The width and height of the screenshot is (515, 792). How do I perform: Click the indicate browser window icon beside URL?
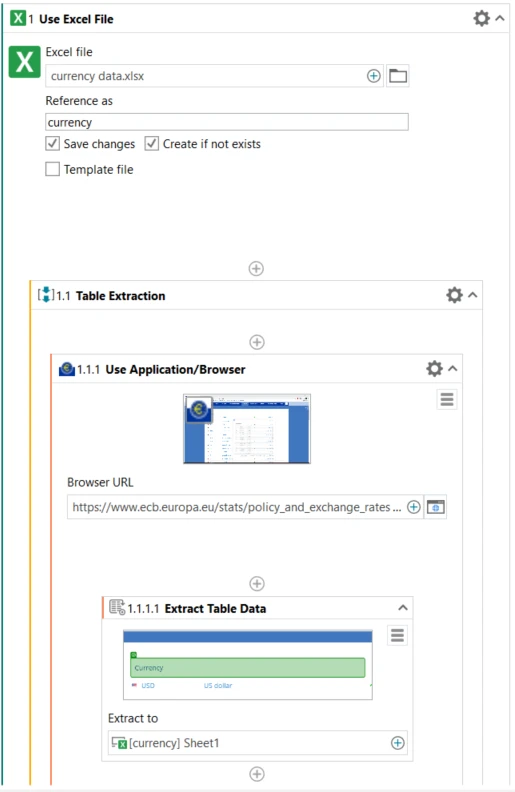click(x=435, y=507)
